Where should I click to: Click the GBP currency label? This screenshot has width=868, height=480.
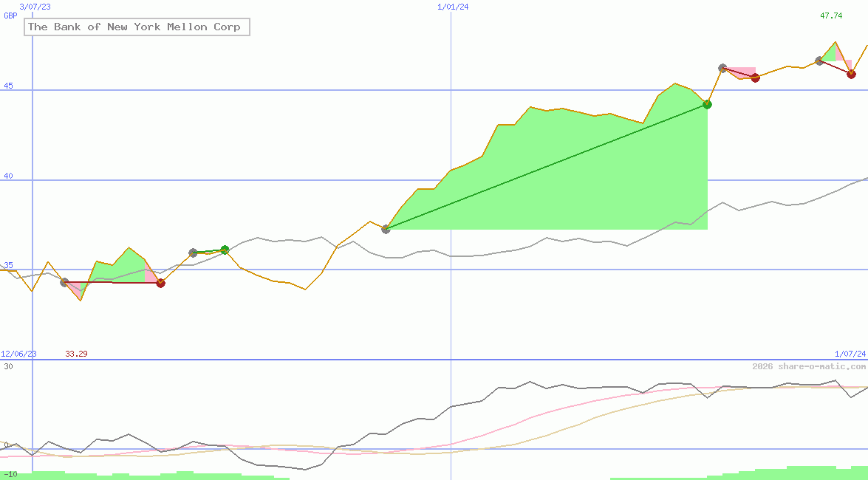10,16
